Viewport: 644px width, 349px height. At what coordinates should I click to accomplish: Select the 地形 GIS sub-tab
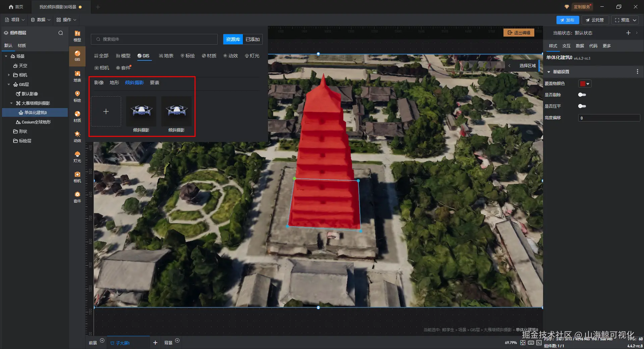(114, 83)
